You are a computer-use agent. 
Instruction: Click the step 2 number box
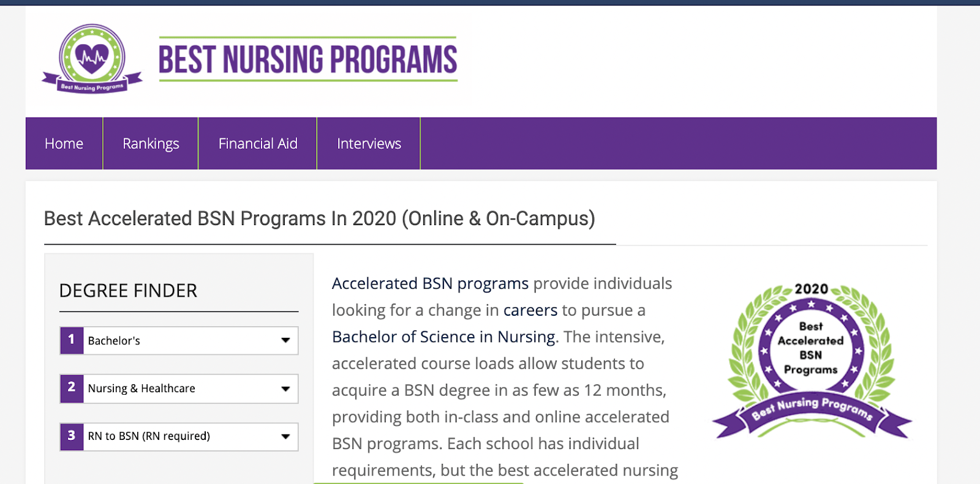(72, 388)
